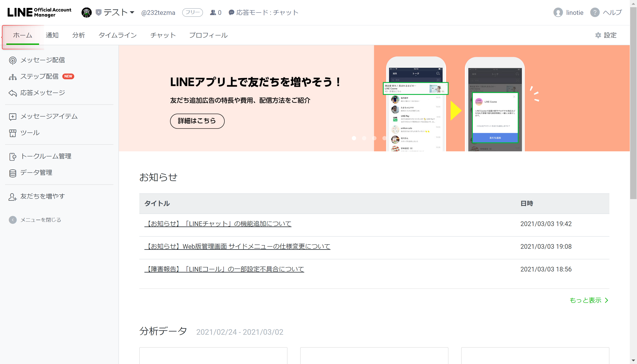This screenshot has height=364, width=637.
Task: Expand メッセージアイテム in the sidebar
Action: [49, 116]
